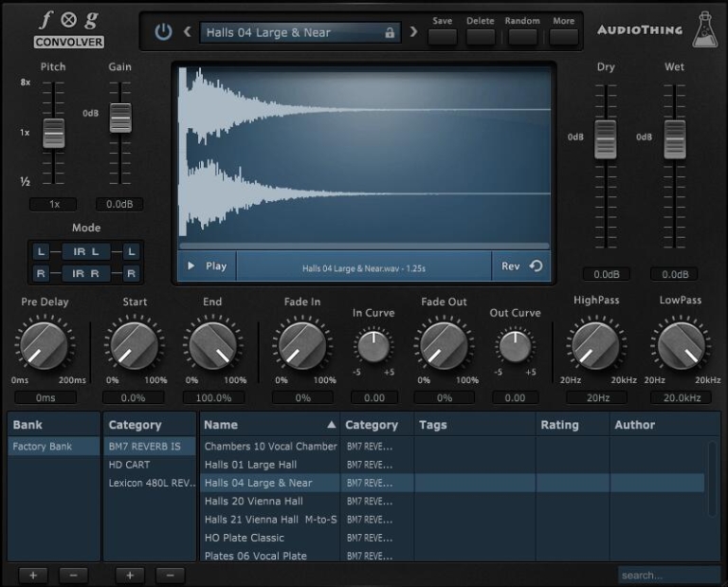Remove category with the minus button
Image resolution: width=728 pixels, height=587 pixels.
click(171, 575)
